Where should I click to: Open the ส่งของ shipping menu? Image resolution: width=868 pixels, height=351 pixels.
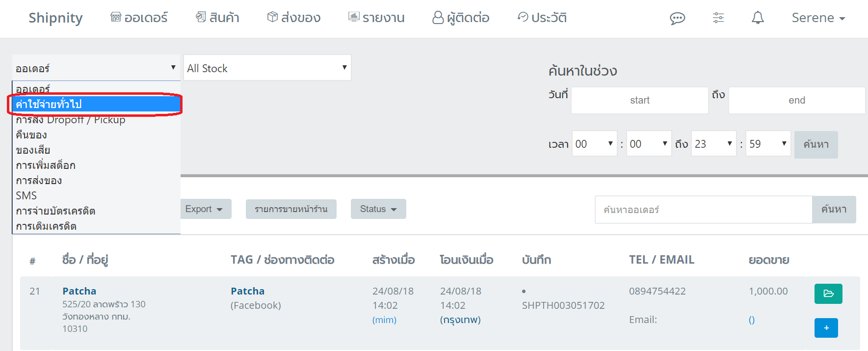[294, 18]
